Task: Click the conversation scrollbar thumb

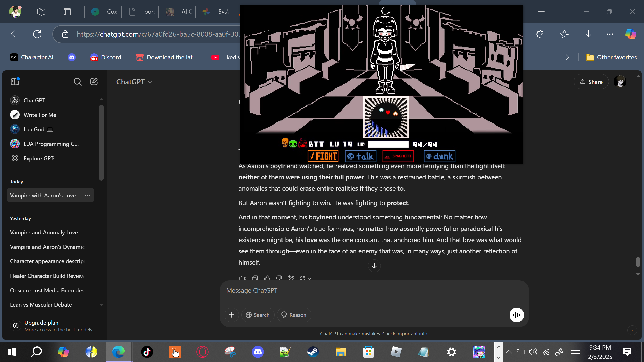Action: pos(638,262)
